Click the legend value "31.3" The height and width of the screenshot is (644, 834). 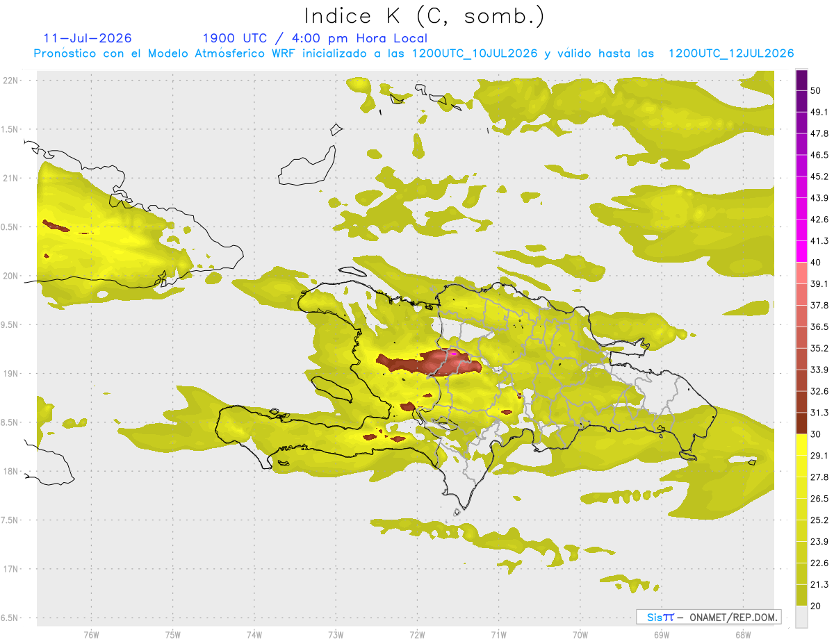(x=820, y=413)
